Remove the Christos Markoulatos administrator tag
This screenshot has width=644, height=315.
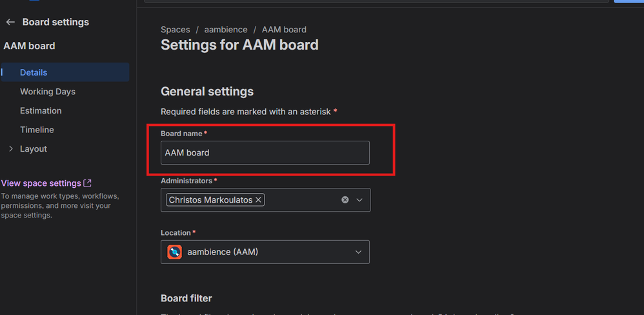(x=258, y=200)
